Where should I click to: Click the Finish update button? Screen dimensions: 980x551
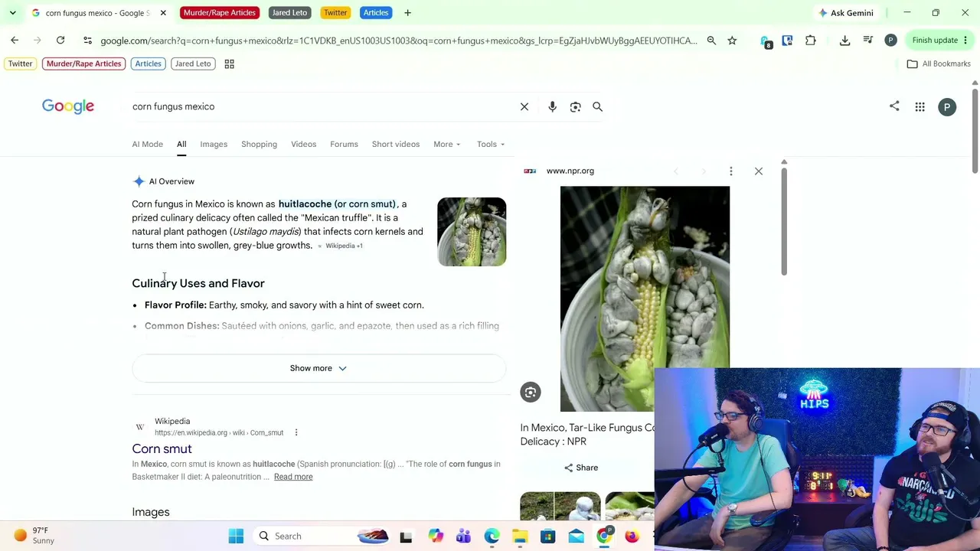pos(935,40)
